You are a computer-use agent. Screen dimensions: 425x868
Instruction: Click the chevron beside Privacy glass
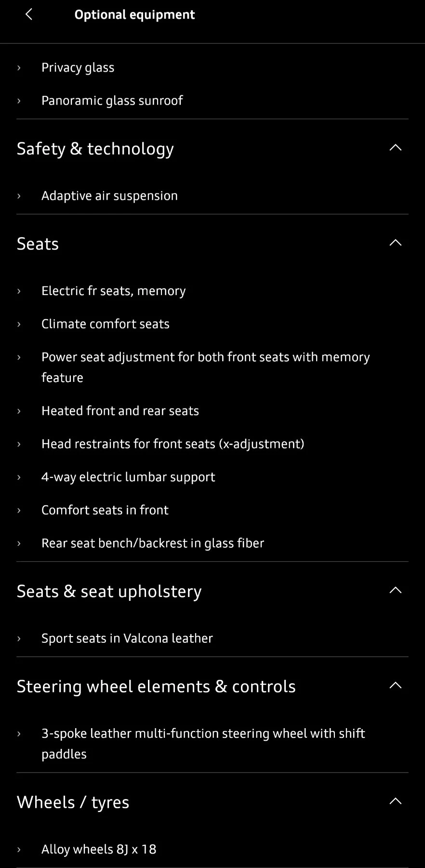pyautogui.click(x=19, y=68)
